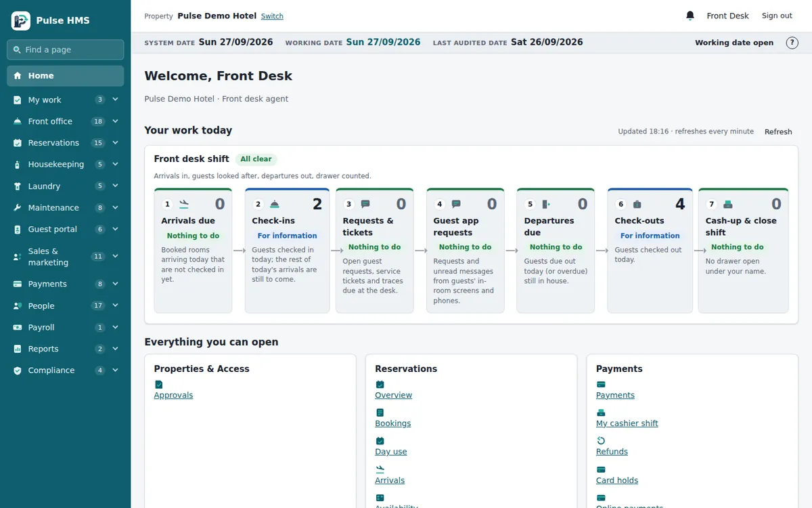Viewport: 812px width, 508px height.
Task: Expand the Sales & marketing chevron
Action: pyautogui.click(x=115, y=257)
